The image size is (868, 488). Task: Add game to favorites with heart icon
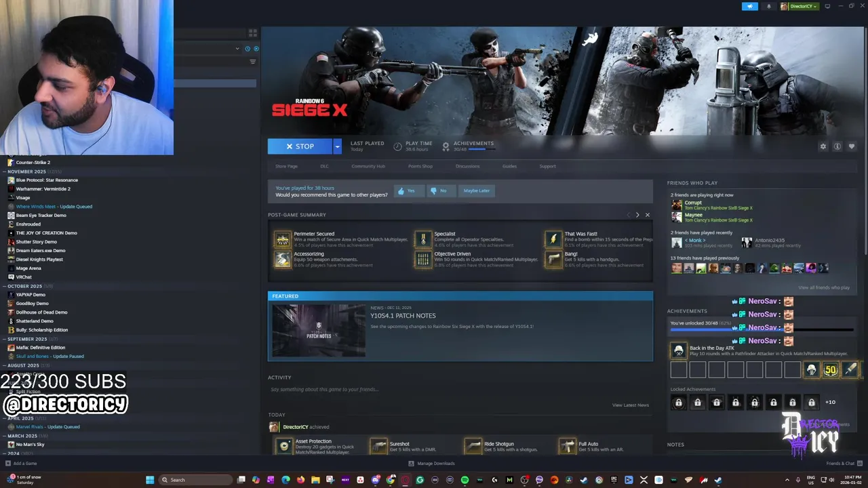pyautogui.click(x=852, y=146)
